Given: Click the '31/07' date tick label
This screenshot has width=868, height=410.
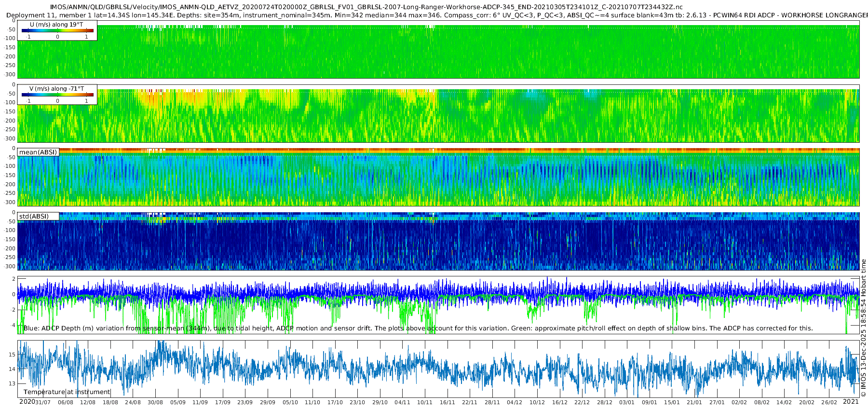Looking at the screenshot, I should (43, 402).
